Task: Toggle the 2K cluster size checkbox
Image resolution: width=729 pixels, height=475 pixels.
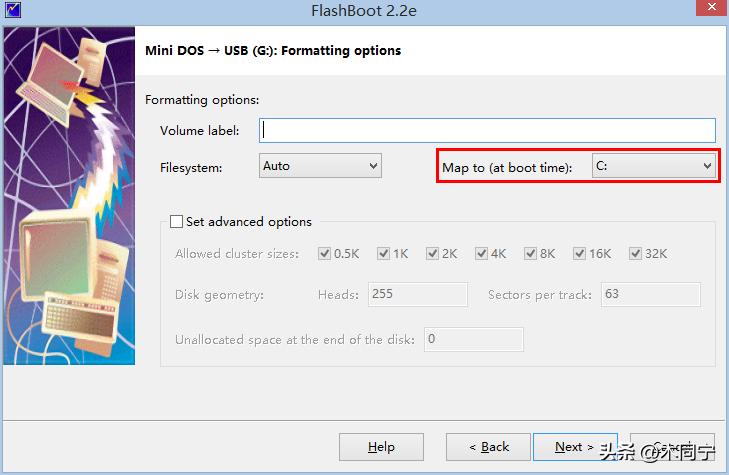Action: pos(433,254)
